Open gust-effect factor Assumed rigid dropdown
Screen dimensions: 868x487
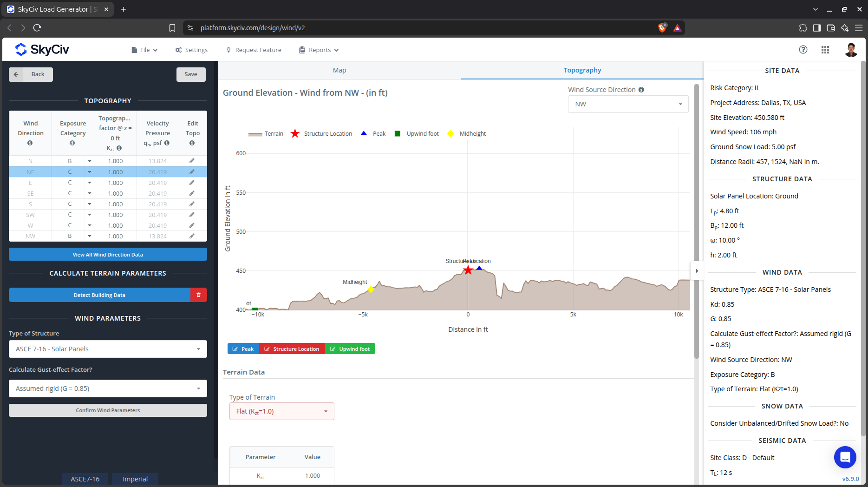click(x=108, y=388)
